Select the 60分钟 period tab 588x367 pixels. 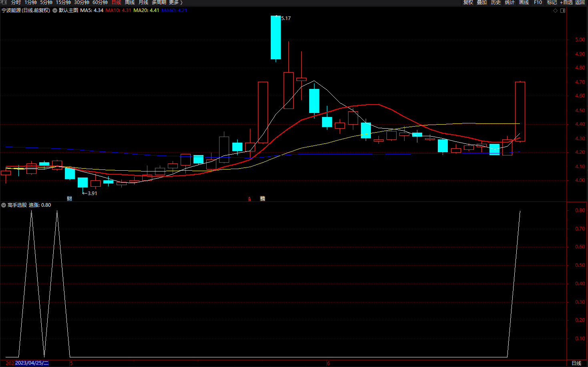[100, 2]
